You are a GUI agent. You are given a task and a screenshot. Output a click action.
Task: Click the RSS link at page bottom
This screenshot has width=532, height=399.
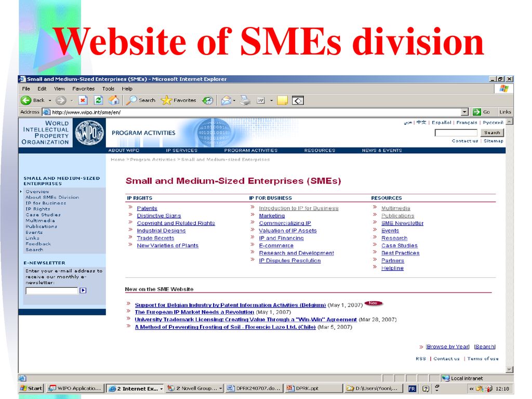(421, 358)
